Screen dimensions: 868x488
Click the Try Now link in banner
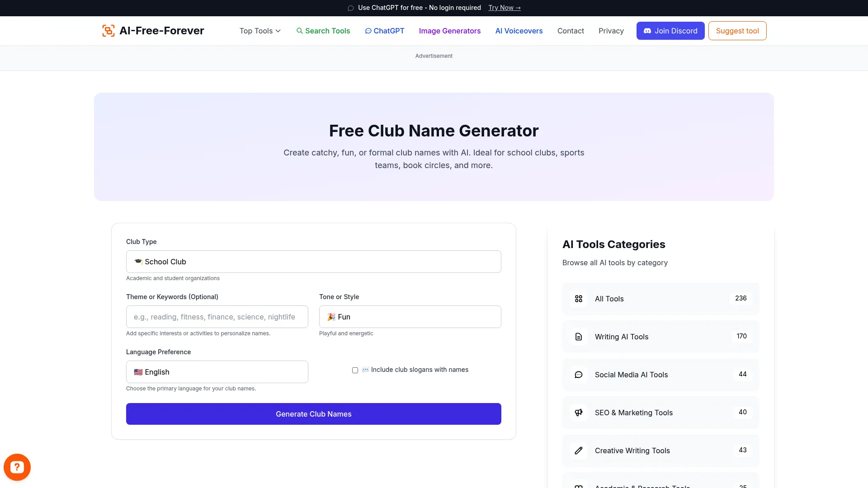click(504, 8)
